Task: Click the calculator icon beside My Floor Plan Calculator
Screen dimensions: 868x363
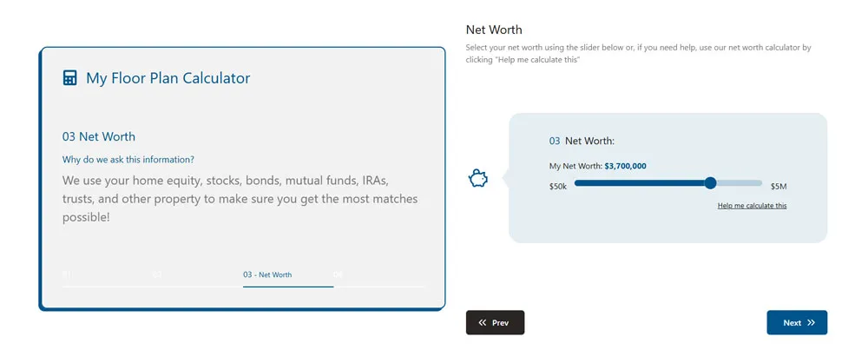Action: (69, 78)
